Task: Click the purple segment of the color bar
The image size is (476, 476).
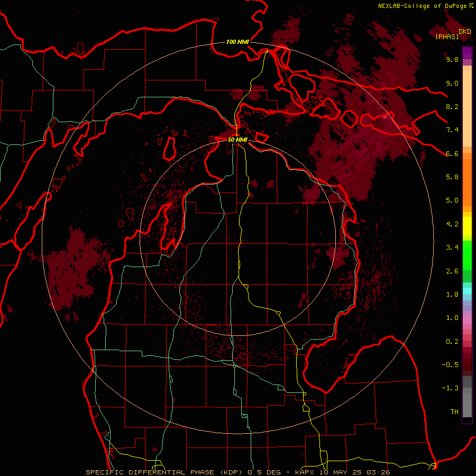Action: (x=467, y=53)
